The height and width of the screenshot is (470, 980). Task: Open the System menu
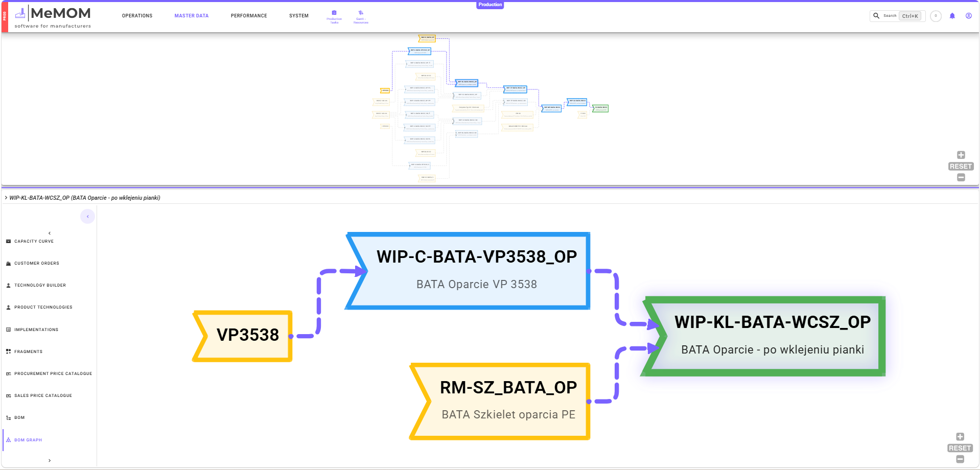[299, 16]
